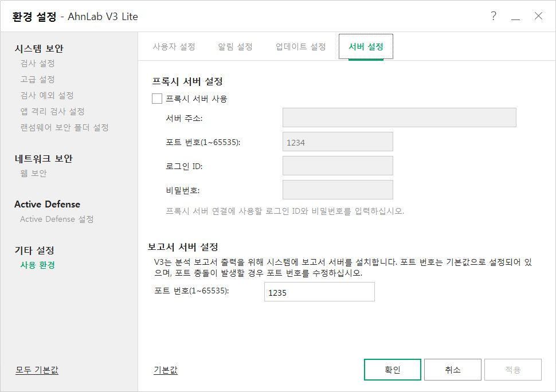Open 앱 격리 검사 설정
Viewport: 556px width, 392px height.
click(53, 111)
